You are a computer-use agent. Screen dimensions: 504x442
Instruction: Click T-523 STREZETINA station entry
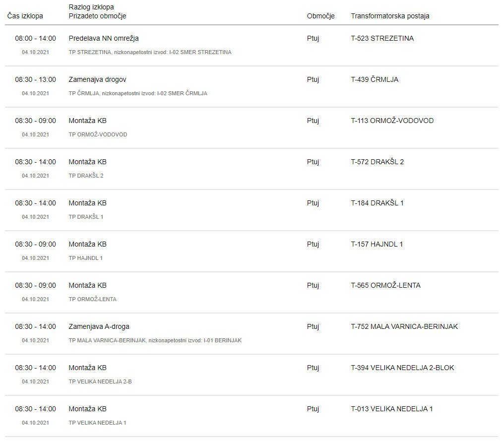click(x=382, y=38)
